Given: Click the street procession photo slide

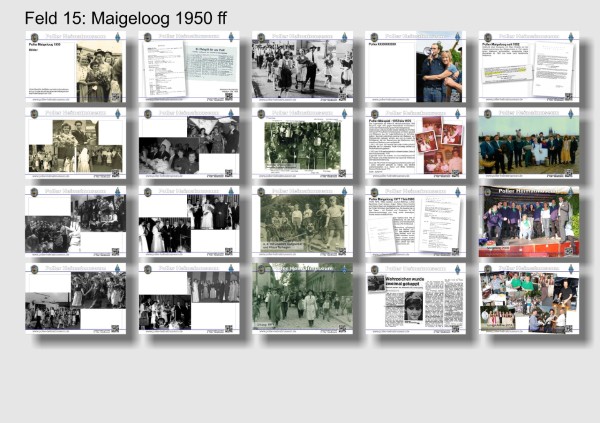Looking at the screenshot, I should coord(302,298).
